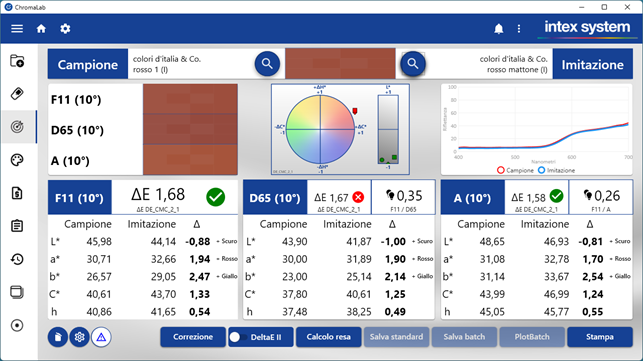Click A illuminant Imitazione C* value 46,99
The image size is (643, 361).
556,295
